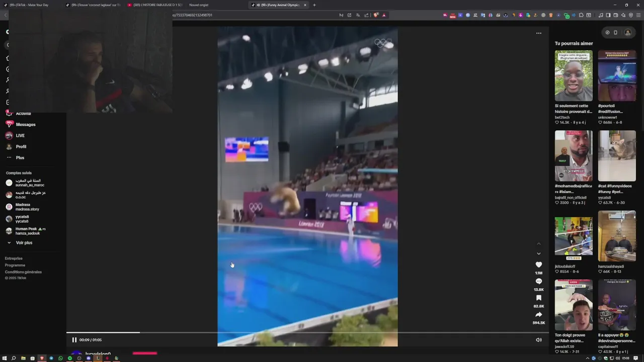Go to the next video with down chevron

pyautogui.click(x=538, y=253)
